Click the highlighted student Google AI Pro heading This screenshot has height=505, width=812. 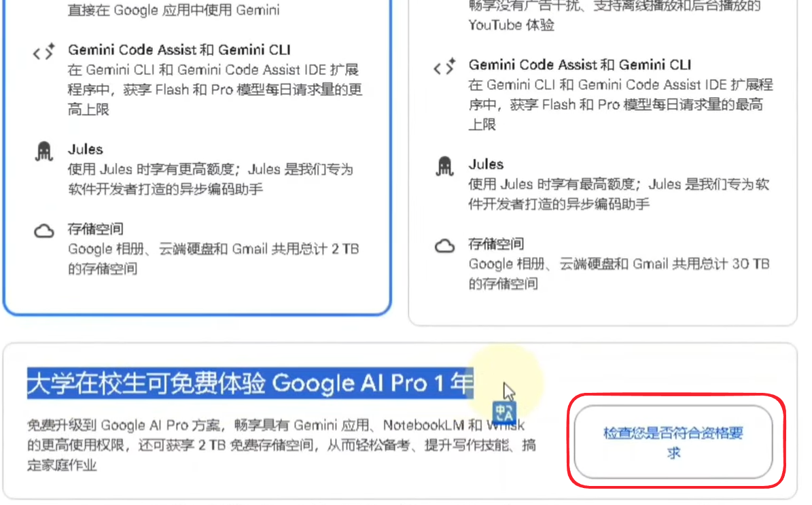(250, 383)
